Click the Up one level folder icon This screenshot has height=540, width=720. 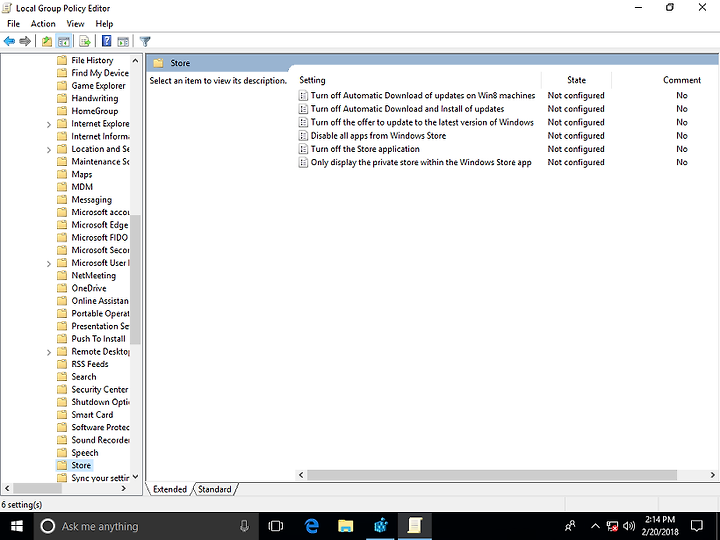tap(47, 41)
